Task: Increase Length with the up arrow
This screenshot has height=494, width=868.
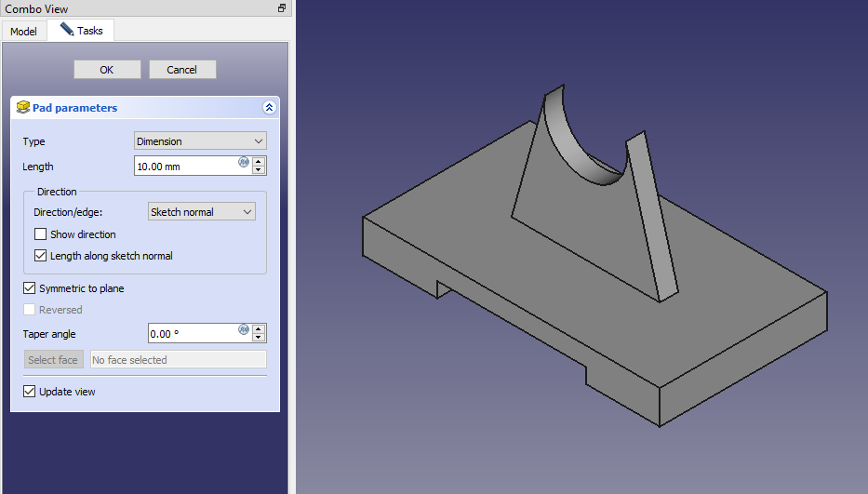Action: [x=259, y=162]
